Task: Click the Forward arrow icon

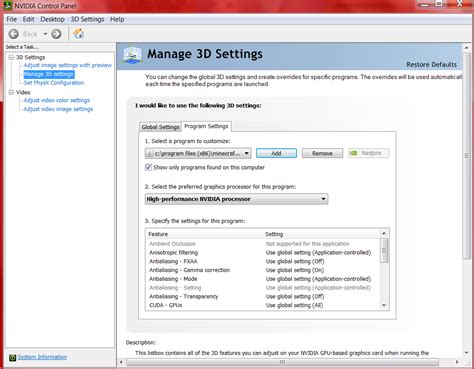Action: click(56, 34)
